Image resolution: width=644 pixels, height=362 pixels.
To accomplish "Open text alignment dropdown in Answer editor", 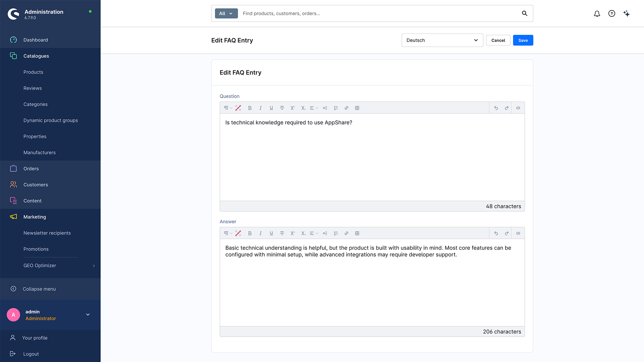I will pos(314,233).
